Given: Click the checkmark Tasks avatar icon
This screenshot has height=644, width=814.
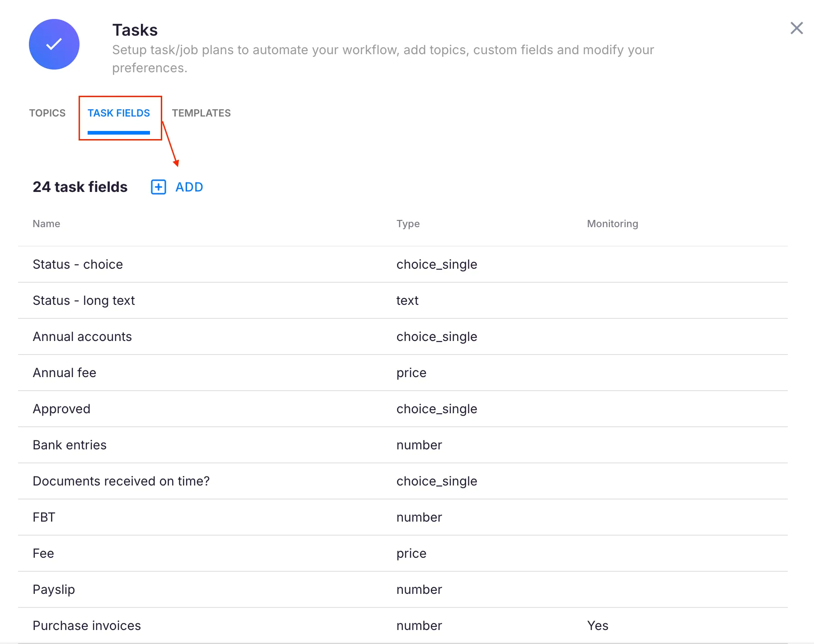Looking at the screenshot, I should tap(54, 44).
